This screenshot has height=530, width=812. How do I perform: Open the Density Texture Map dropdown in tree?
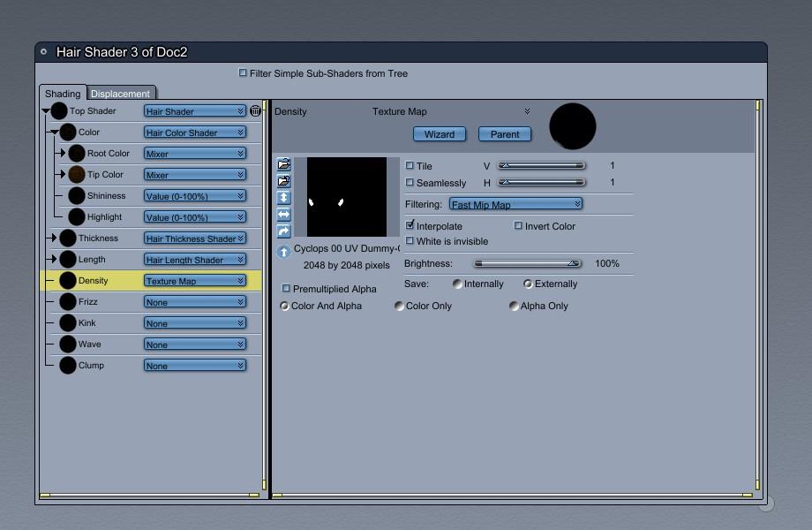[195, 280]
